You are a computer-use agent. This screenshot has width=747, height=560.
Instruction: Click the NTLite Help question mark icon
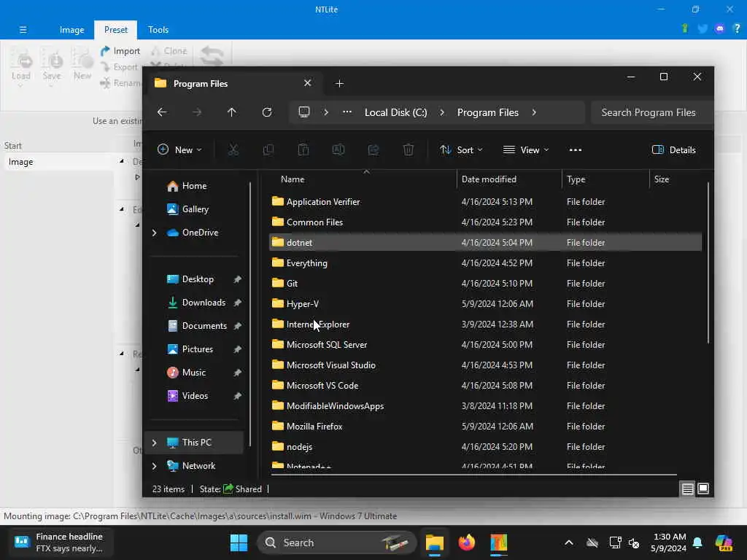(737, 28)
